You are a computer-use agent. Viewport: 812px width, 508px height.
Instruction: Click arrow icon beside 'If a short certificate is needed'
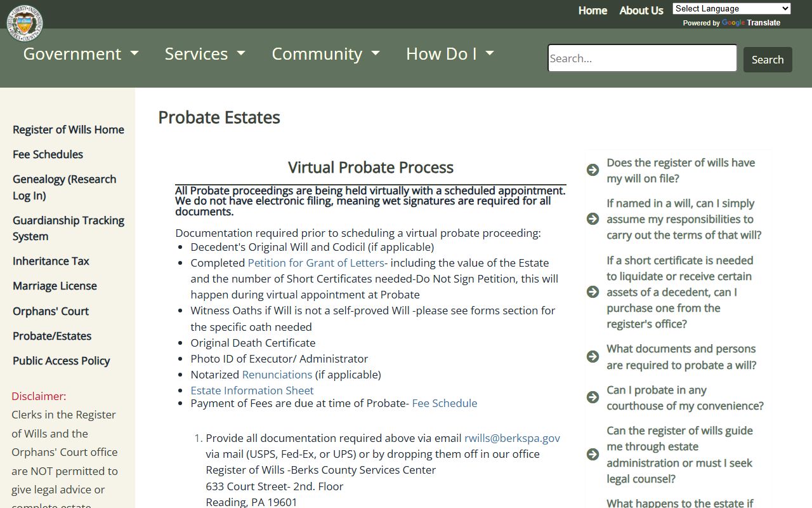(593, 292)
